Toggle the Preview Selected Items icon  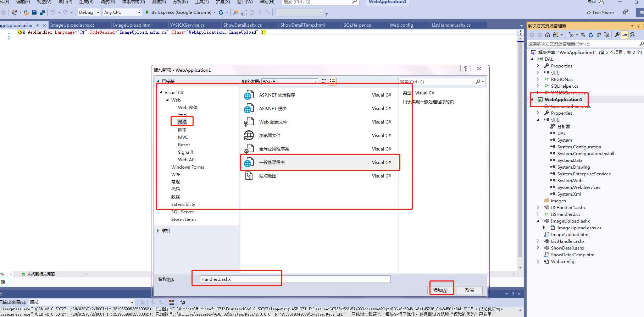coord(625,35)
